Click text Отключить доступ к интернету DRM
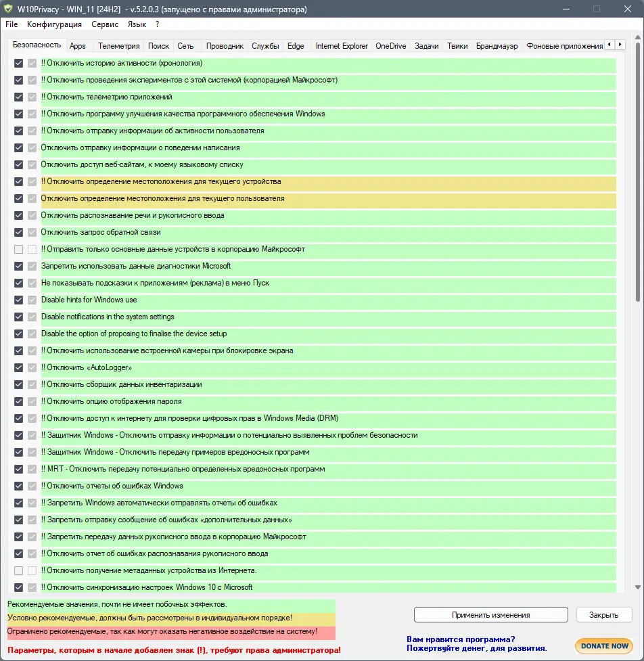Image resolution: width=644 pixels, height=661 pixels. coord(189,418)
